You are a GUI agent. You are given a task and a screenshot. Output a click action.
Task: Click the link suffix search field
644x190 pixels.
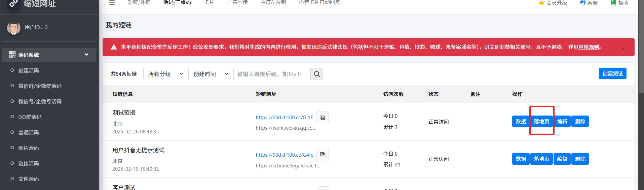click(x=272, y=74)
